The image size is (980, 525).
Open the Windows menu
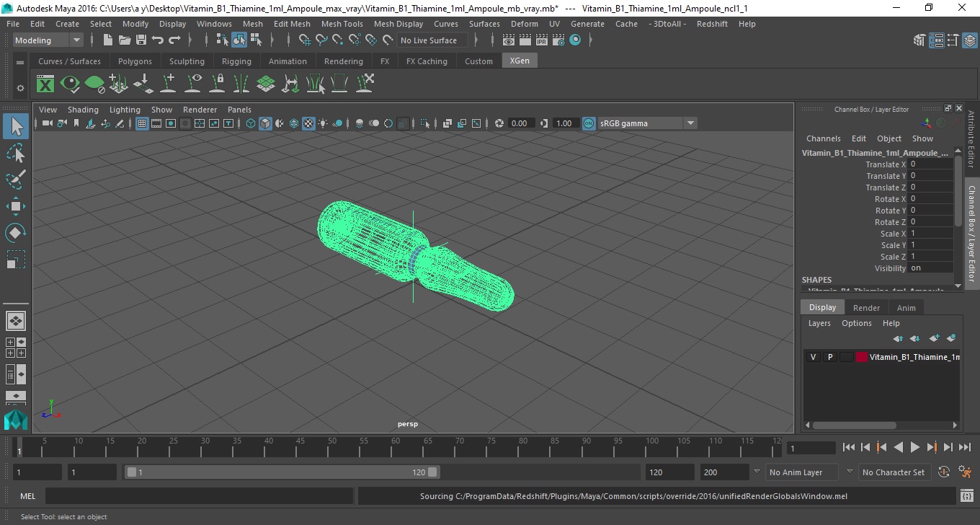(x=214, y=24)
